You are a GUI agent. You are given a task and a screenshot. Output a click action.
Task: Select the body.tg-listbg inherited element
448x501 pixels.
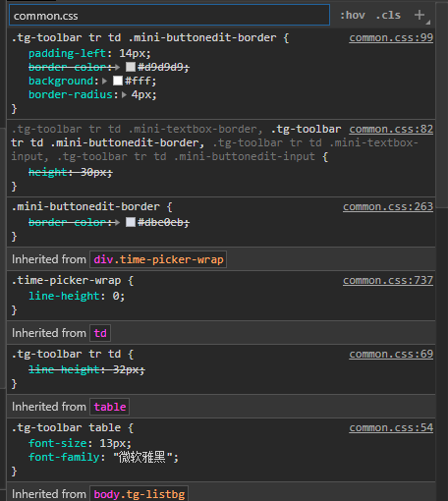140,494
